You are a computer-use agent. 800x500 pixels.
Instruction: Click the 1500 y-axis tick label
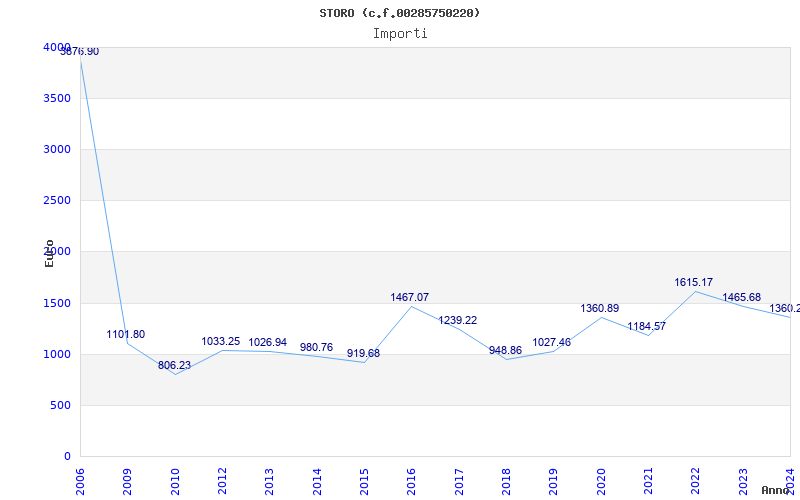click(57, 303)
